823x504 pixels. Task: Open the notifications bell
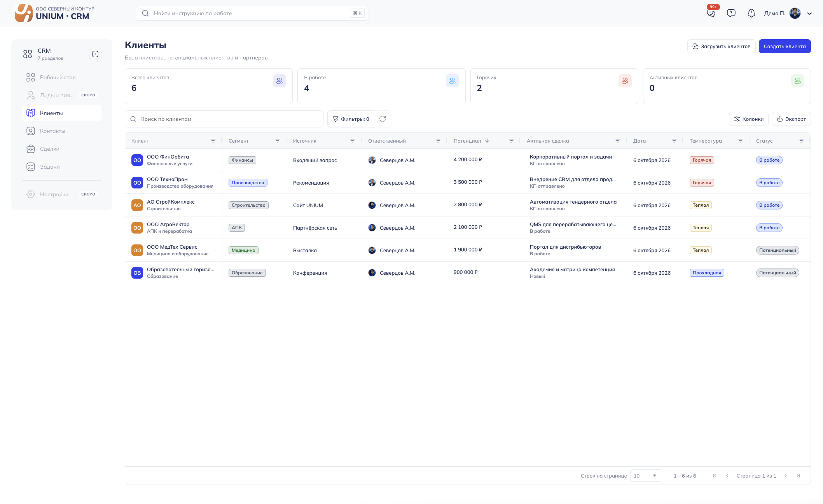coord(751,13)
